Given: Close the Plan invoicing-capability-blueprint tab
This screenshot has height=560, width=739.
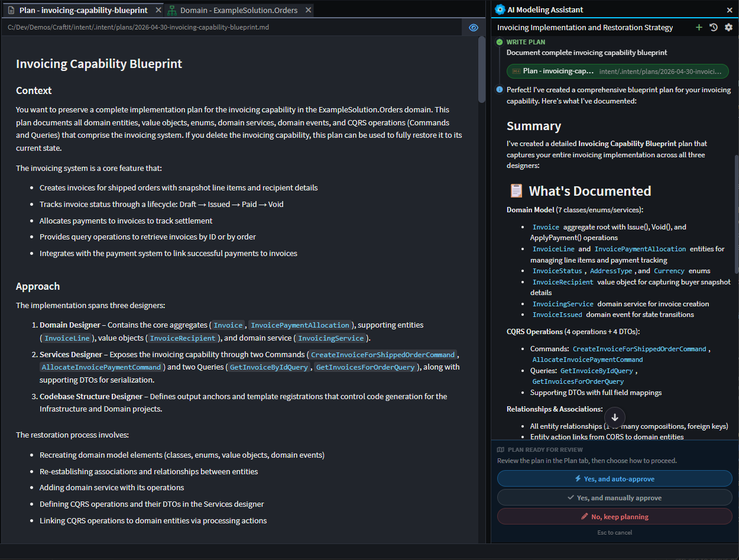Looking at the screenshot, I should [158, 10].
